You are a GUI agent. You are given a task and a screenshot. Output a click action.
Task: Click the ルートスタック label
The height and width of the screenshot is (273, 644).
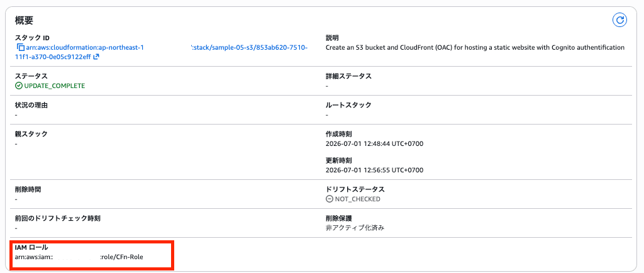pyautogui.click(x=348, y=105)
